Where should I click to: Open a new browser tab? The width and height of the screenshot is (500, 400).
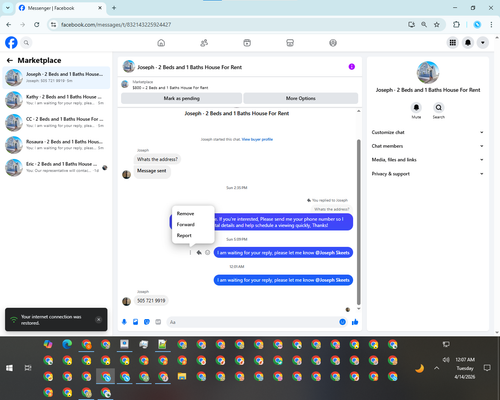pos(114,8)
